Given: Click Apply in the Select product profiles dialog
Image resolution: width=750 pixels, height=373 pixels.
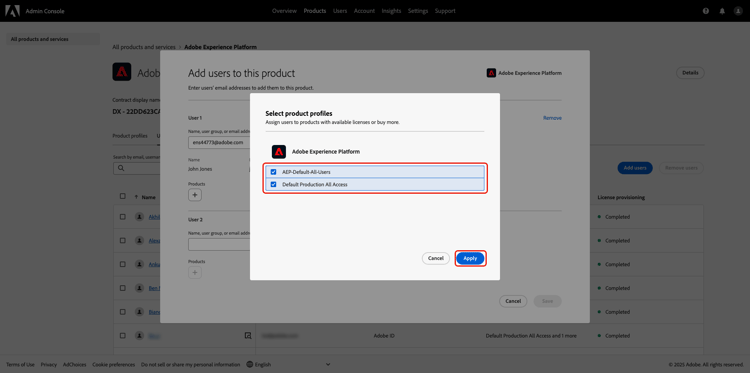Looking at the screenshot, I should tap(470, 258).
